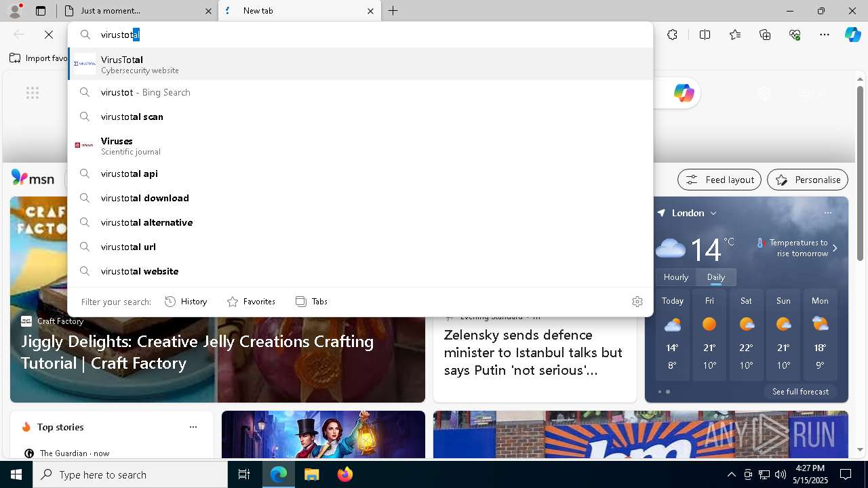Show hidden system tray icons

[x=731, y=474]
